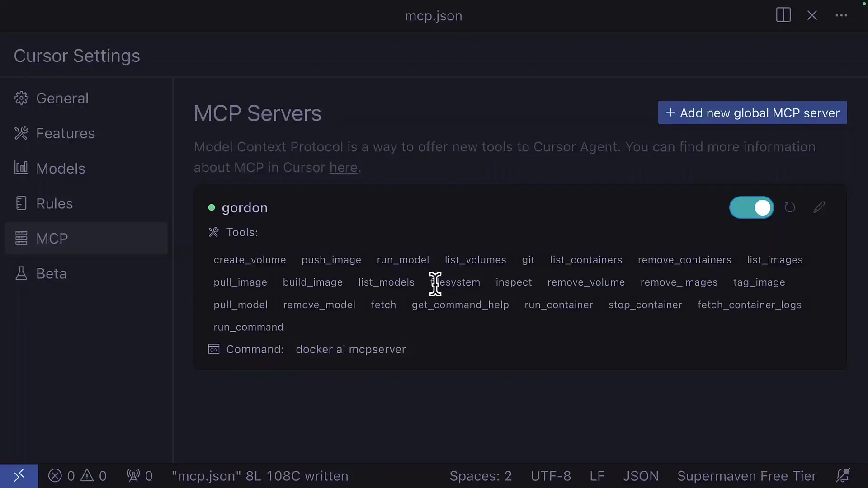Screen dimensions: 868x488
Task: Click the fetch tool
Action: [x=383, y=305]
